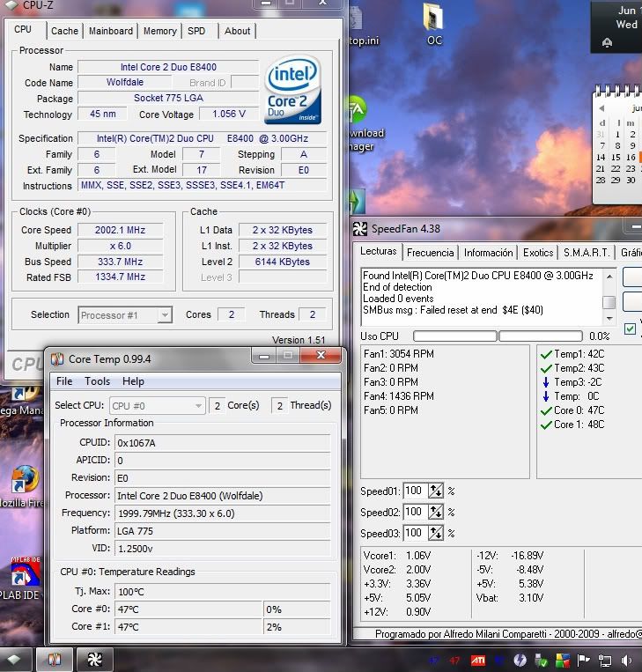Image resolution: width=642 pixels, height=672 pixels.
Task: Click the network tray icon
Action: tap(605, 661)
